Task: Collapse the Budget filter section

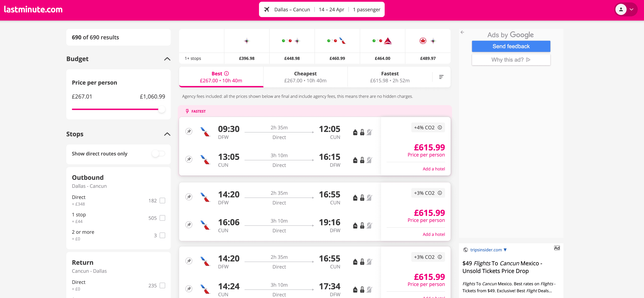Action: coord(167,59)
